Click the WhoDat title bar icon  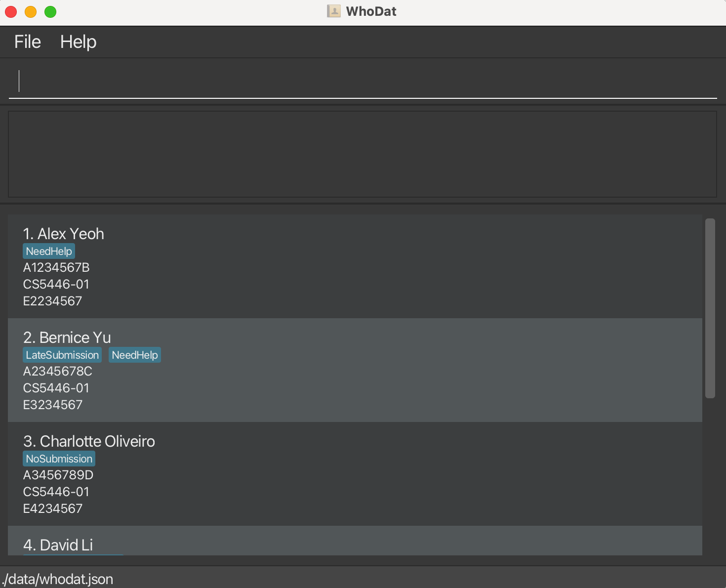334,11
